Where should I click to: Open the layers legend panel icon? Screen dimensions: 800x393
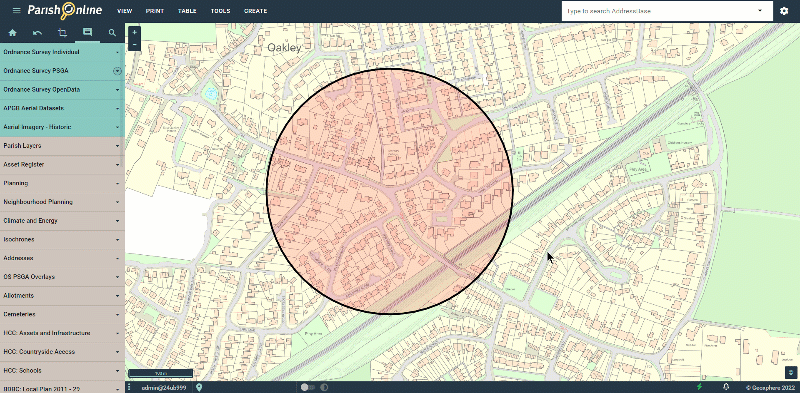click(87, 32)
